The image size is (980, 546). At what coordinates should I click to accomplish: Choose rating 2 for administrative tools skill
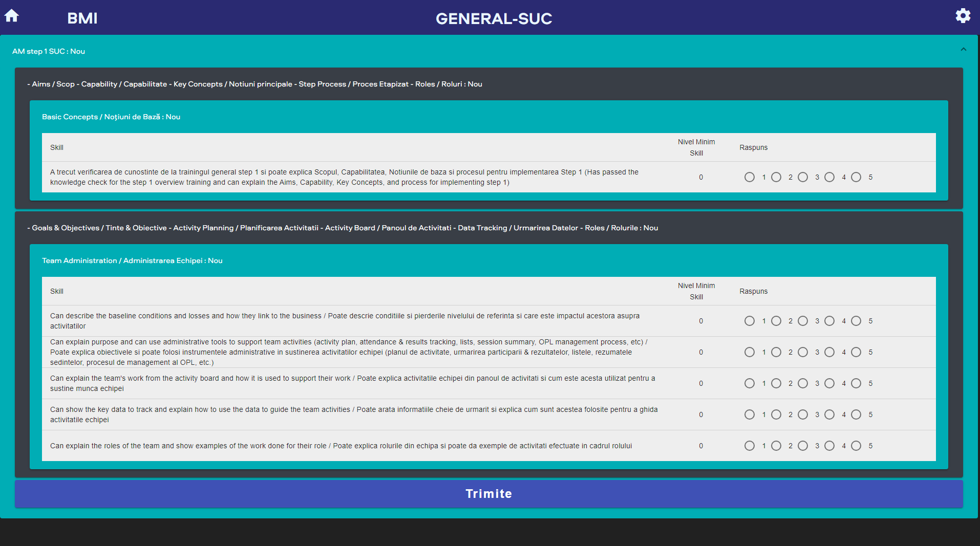[776, 352]
